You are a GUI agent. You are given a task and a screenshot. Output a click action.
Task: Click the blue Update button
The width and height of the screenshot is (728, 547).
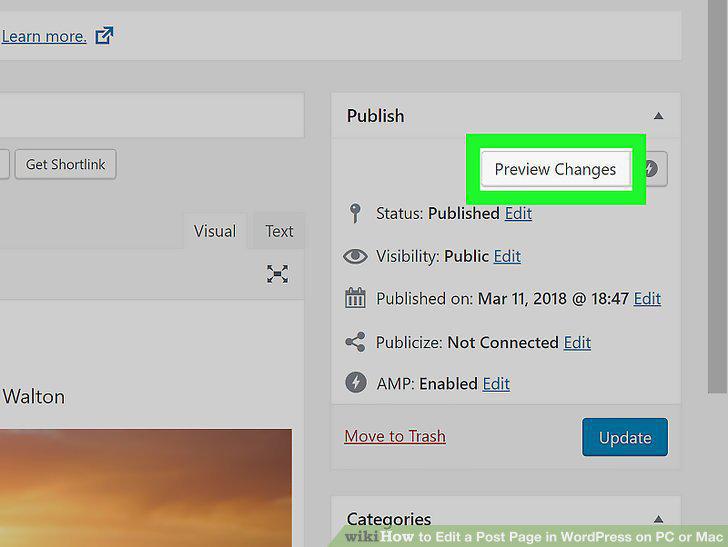[x=624, y=437]
